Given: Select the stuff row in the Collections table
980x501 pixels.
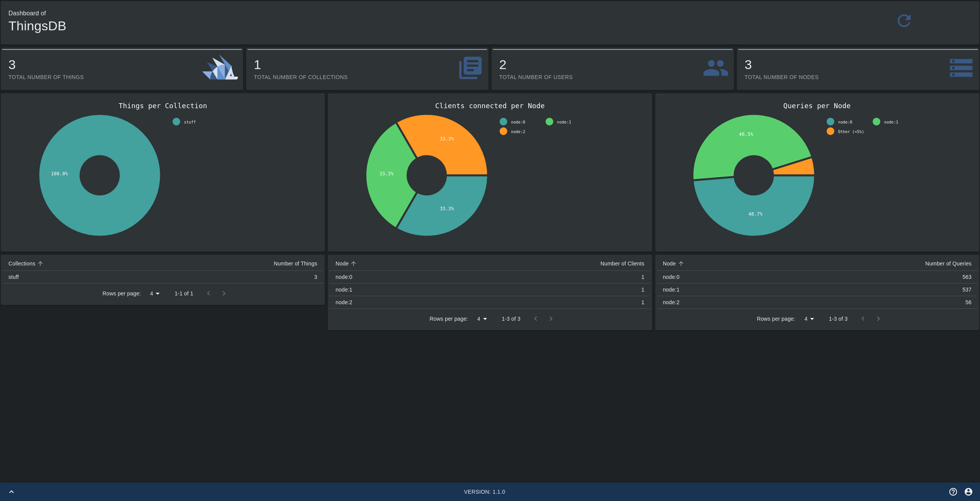Looking at the screenshot, I should click(163, 277).
